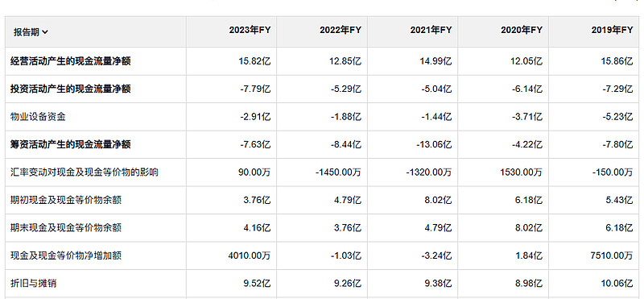Image resolution: width=644 pixels, height=299 pixels.
Task: Click the 期初现金及现金等价物余额 row label
Action: point(66,201)
